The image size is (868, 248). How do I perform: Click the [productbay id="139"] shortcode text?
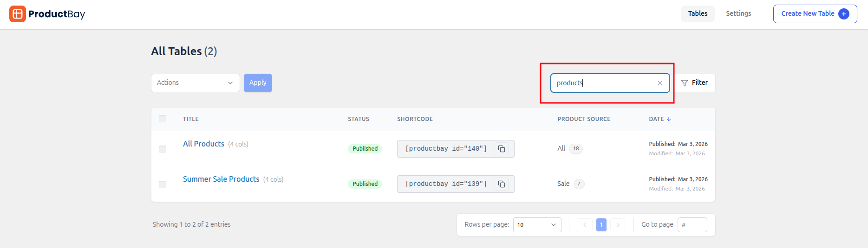(446, 184)
